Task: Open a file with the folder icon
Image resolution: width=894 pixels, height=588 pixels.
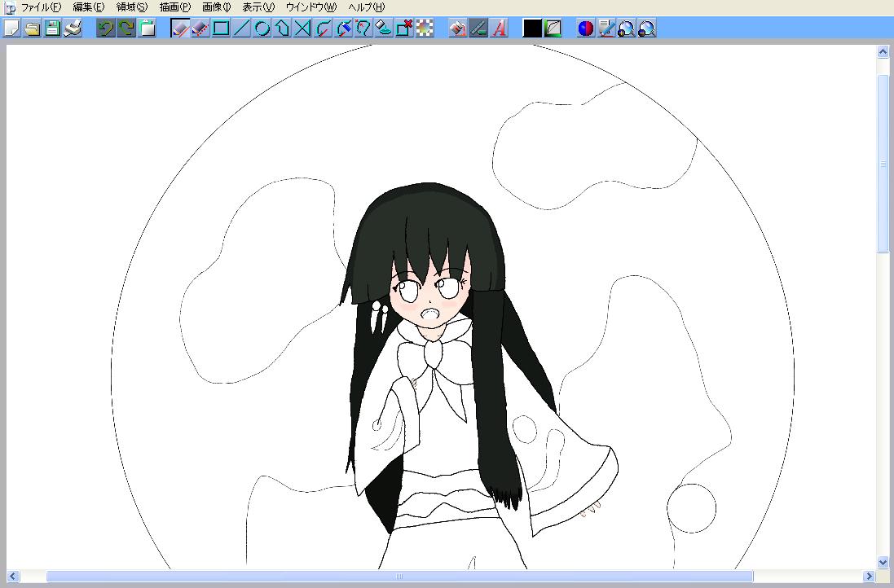Action: point(33,28)
